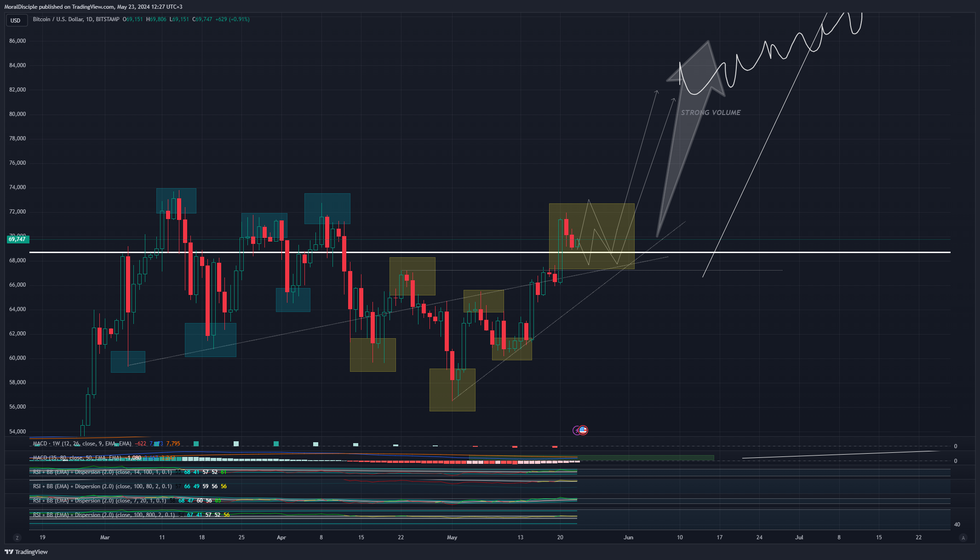Click the -622 MACD histogram value
The height and width of the screenshot is (560, 980).
[x=141, y=444]
